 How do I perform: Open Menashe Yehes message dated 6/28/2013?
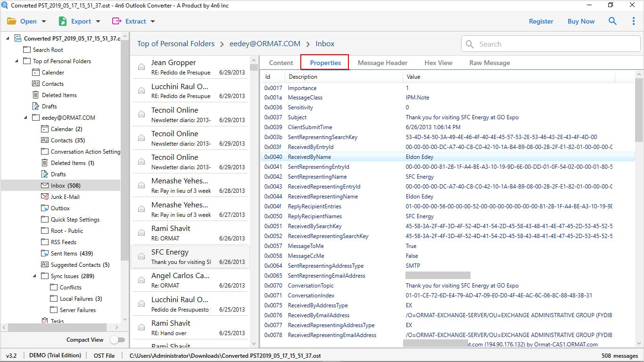pyautogui.click(x=190, y=185)
